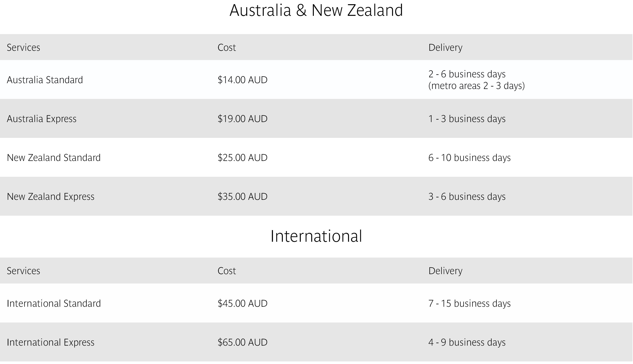This screenshot has height=364, width=633.
Task: Select the $35.00 AUD price cell
Action: pyautogui.click(x=242, y=197)
